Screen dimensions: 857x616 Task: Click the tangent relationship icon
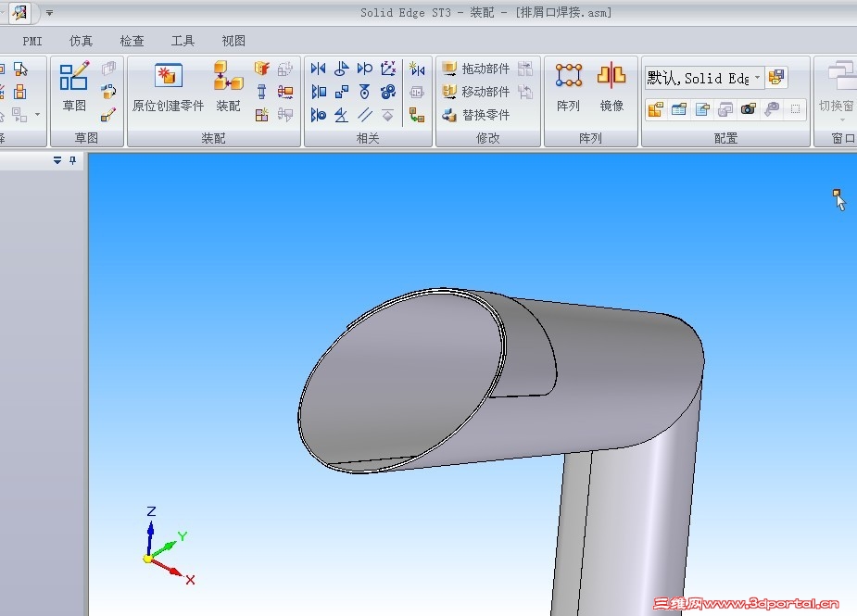364,69
